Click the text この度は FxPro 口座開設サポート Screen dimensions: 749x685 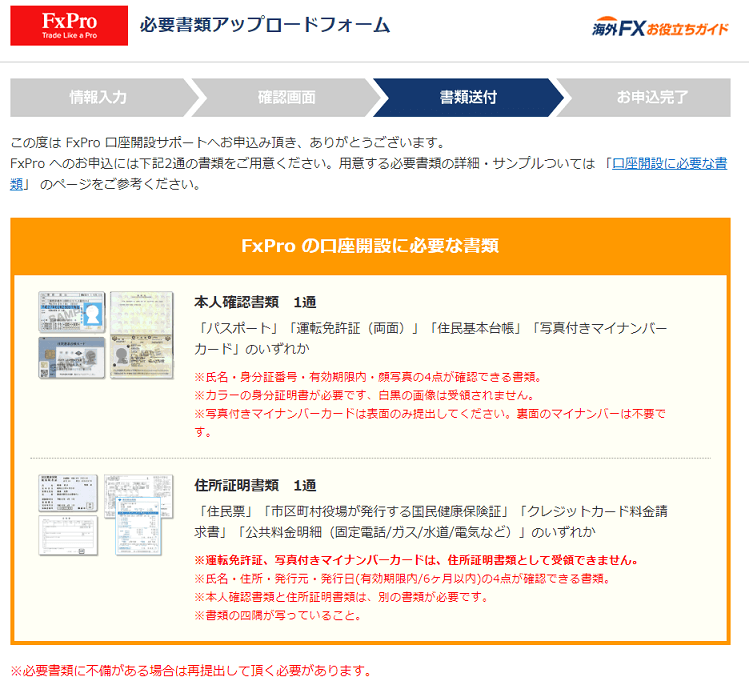tap(228, 142)
